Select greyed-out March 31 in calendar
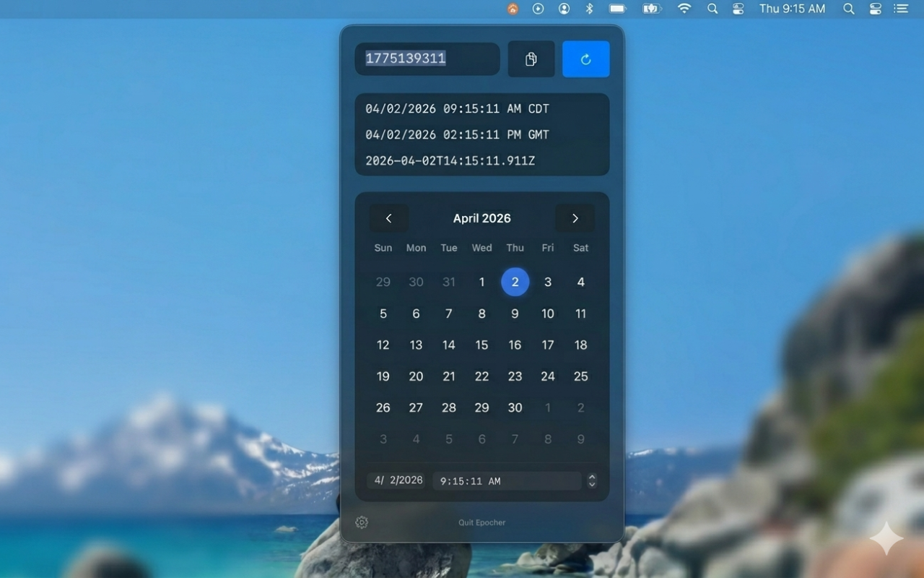Viewport: 924px width, 578px height. click(449, 282)
